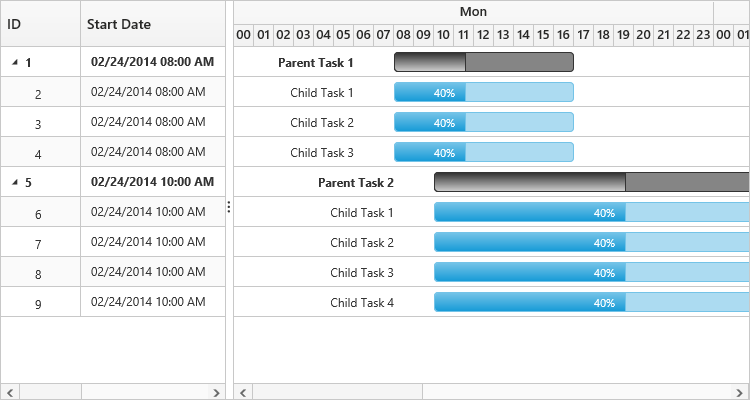This screenshot has width=750, height=400.
Task: Select the Parent Task 1 progress bar
Action: [484, 62]
